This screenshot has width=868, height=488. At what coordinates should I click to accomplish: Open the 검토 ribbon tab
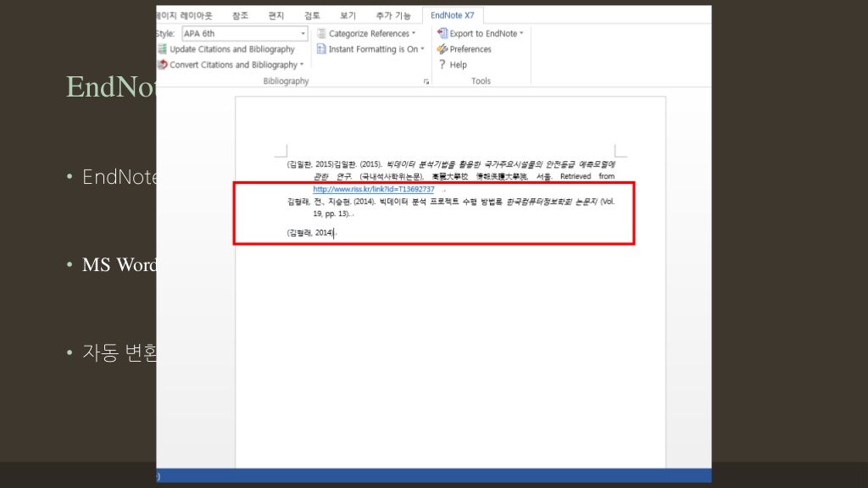pos(312,15)
